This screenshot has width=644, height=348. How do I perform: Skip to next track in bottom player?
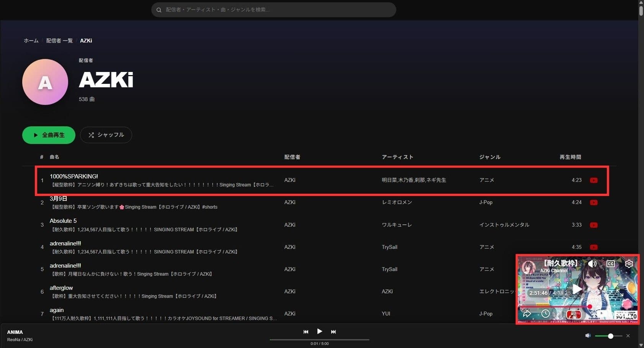tap(333, 332)
